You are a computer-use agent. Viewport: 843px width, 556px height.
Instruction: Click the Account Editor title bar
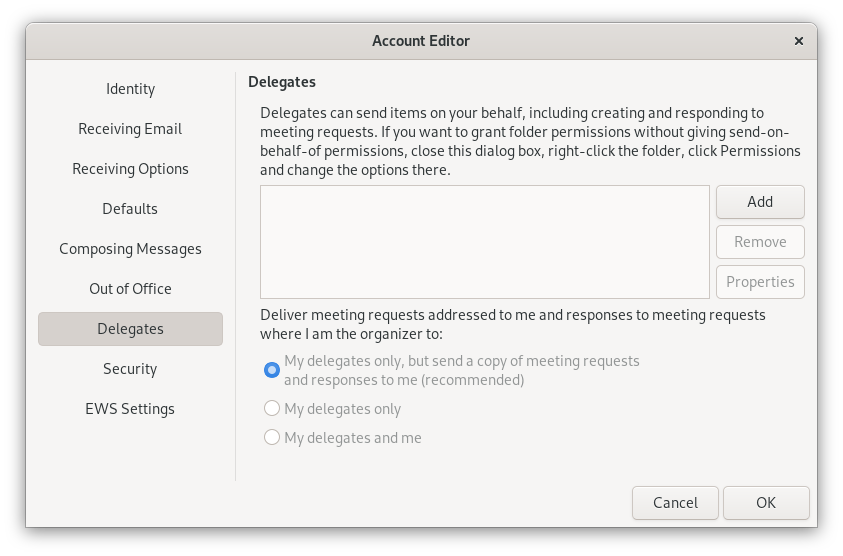click(421, 41)
